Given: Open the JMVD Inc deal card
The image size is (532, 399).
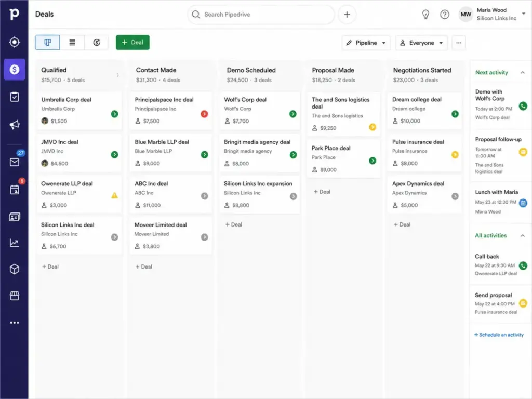Looking at the screenshot, I should [x=79, y=152].
